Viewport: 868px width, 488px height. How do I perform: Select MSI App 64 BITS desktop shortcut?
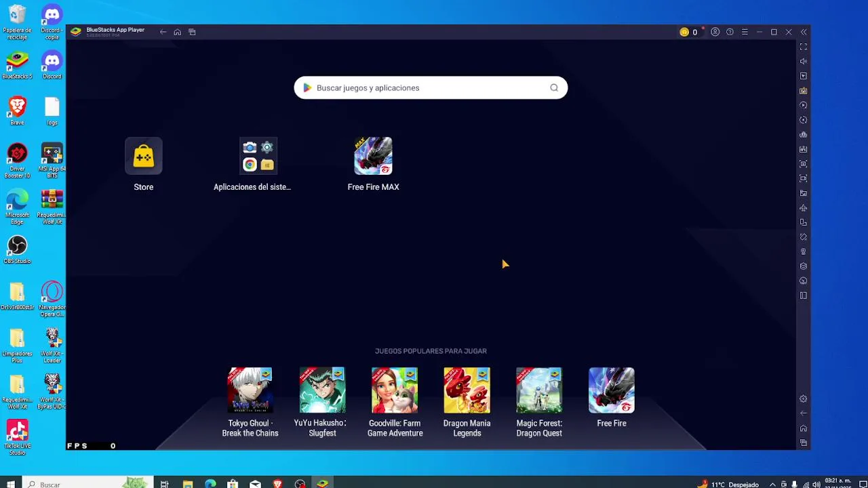(x=52, y=161)
